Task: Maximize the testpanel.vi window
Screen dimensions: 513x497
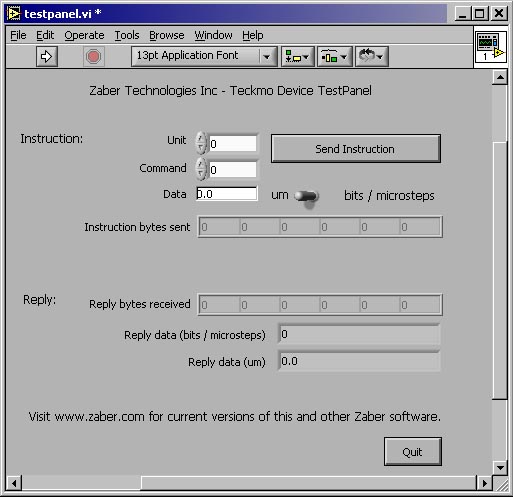Action: 480,14
